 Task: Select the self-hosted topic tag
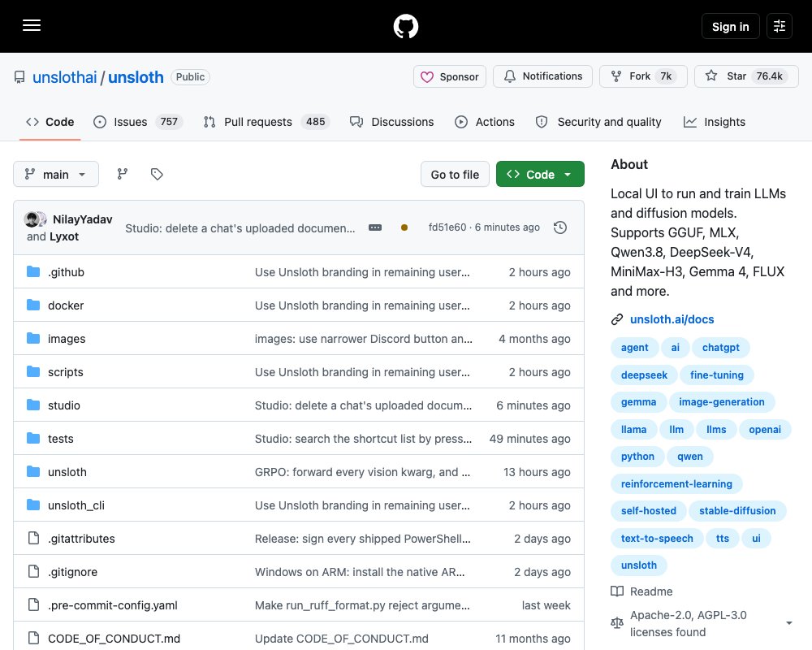point(648,510)
